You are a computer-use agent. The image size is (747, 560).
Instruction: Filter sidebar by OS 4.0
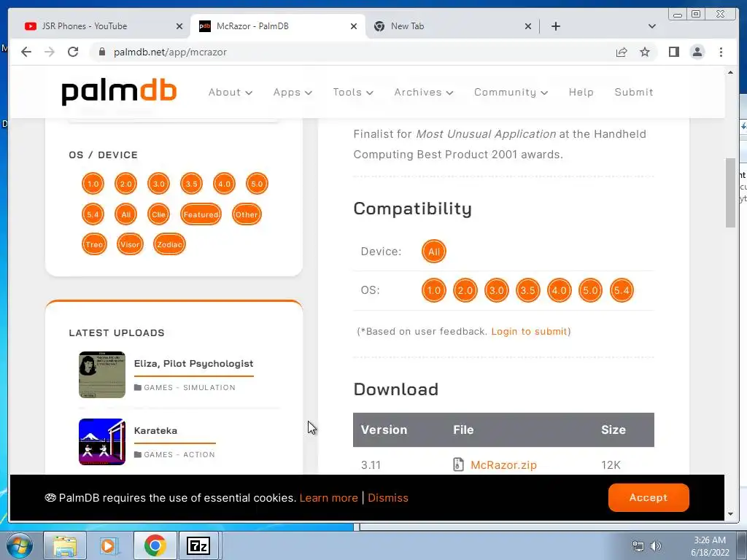click(x=225, y=184)
